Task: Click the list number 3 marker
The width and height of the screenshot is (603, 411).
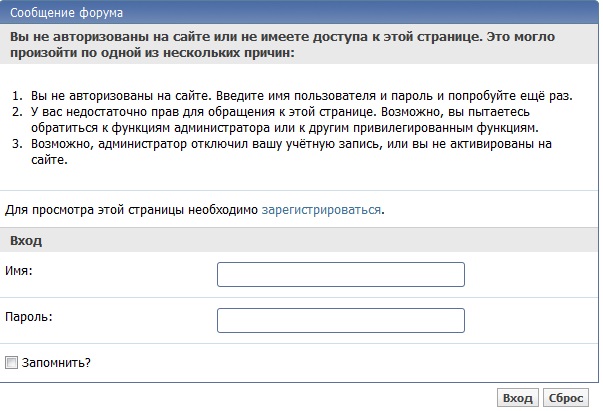Action: coord(17,144)
